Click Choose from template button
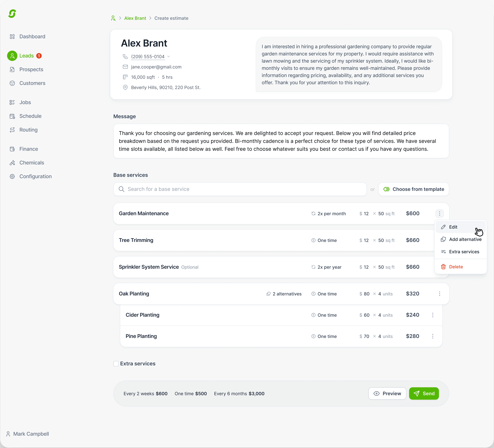The height and width of the screenshot is (448, 494). (x=413, y=189)
